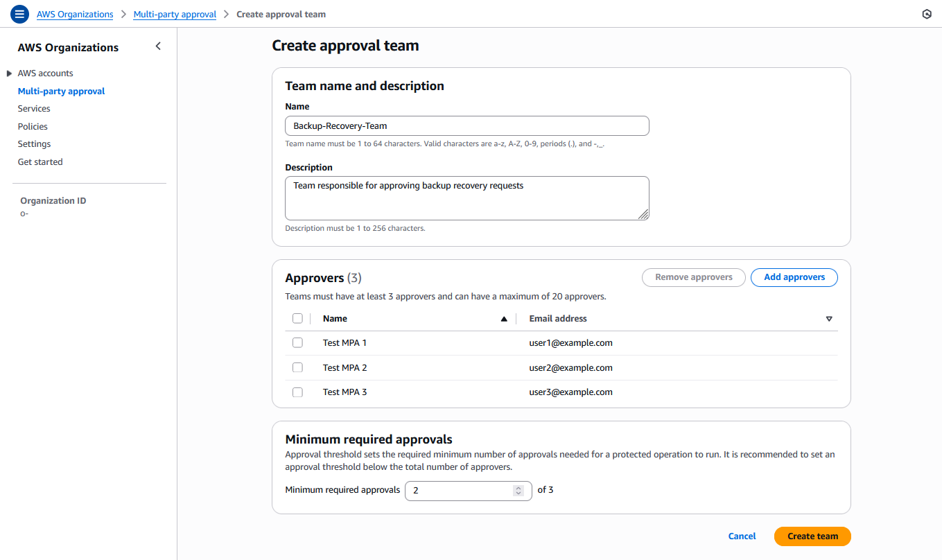Open the Email address column sort dropdown
Viewport: 942px width, 560px height.
tap(829, 318)
